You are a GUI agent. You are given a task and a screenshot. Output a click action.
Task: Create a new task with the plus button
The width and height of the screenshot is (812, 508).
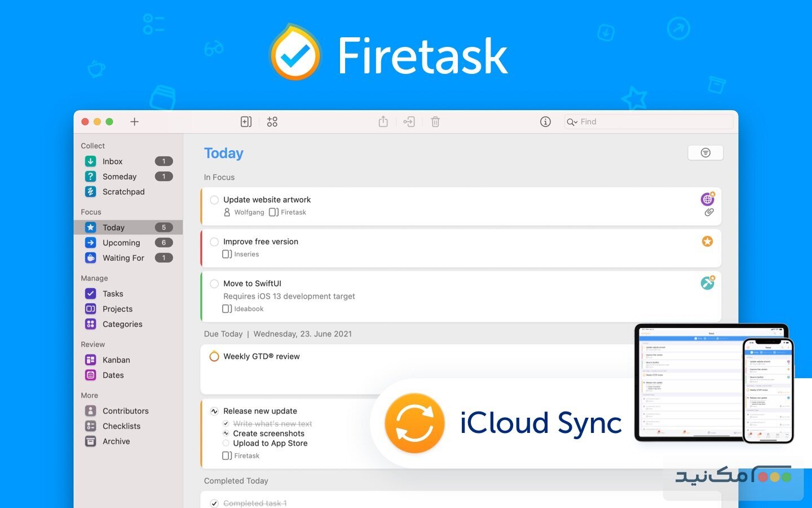[x=134, y=121]
